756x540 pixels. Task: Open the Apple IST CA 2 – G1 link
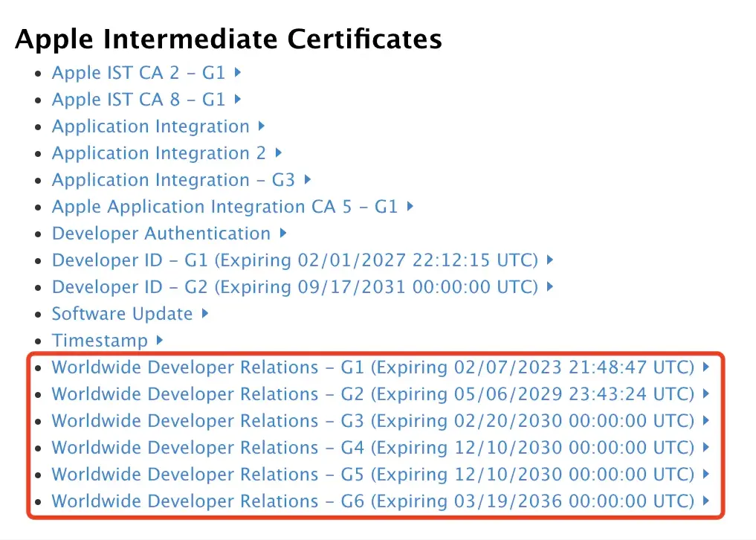[x=138, y=73]
